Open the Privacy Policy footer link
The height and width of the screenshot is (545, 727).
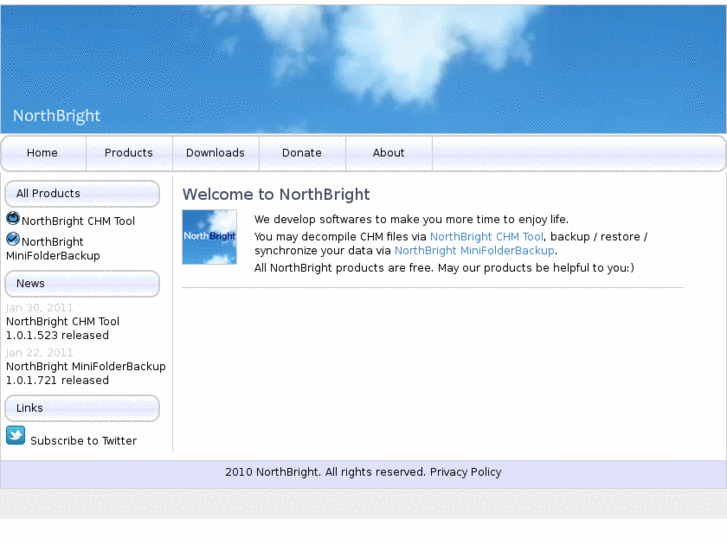(466, 472)
